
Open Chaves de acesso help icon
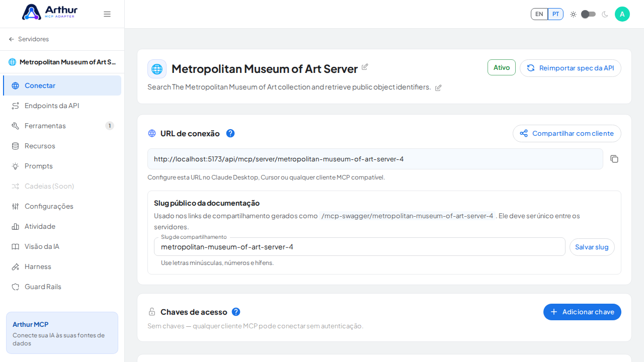pos(236,312)
